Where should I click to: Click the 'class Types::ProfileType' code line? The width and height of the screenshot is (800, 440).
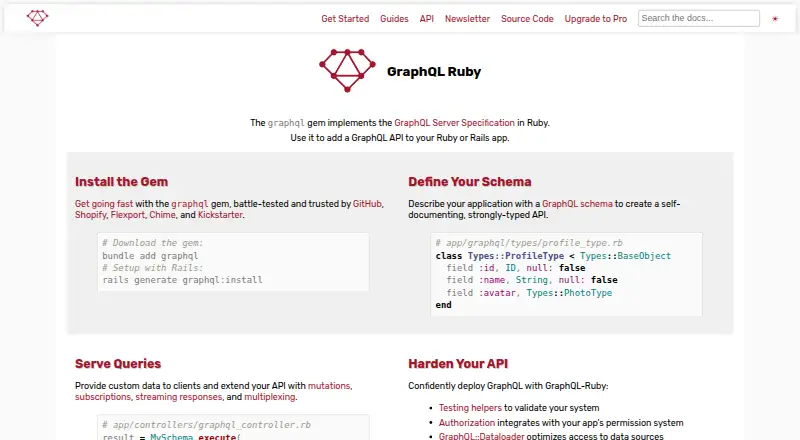pyautogui.click(x=553, y=256)
